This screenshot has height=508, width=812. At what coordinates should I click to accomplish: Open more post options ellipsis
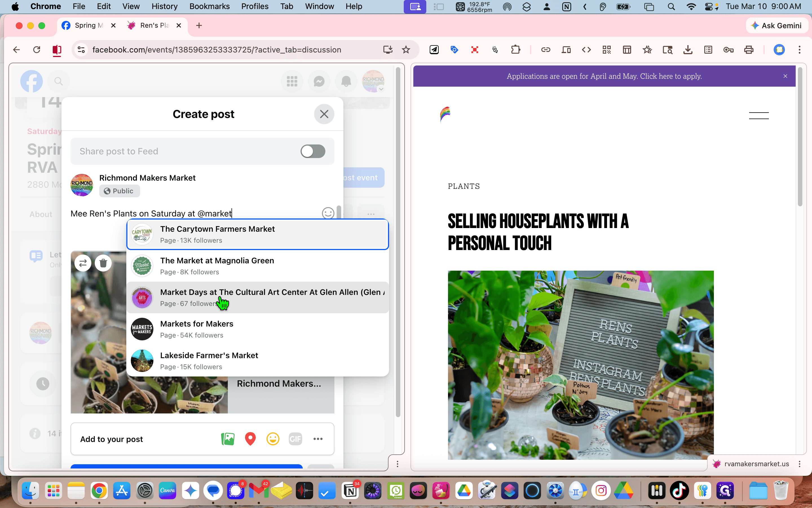click(318, 439)
